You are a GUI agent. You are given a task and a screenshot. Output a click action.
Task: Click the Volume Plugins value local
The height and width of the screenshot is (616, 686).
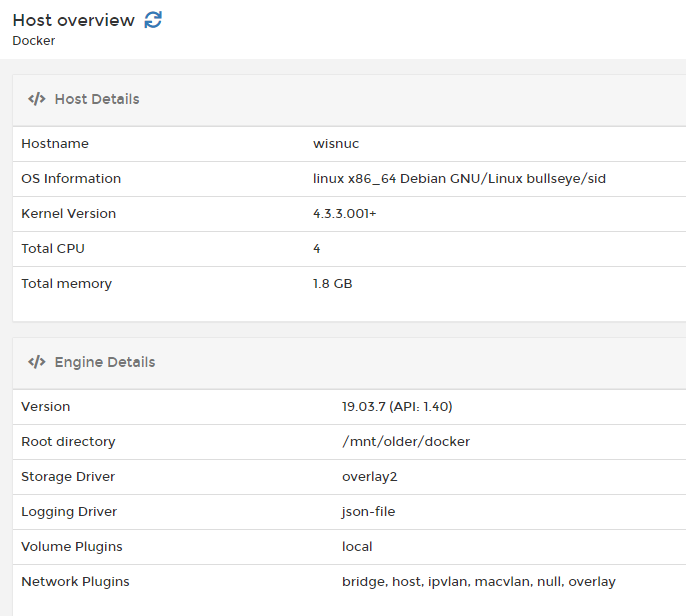[357, 547]
